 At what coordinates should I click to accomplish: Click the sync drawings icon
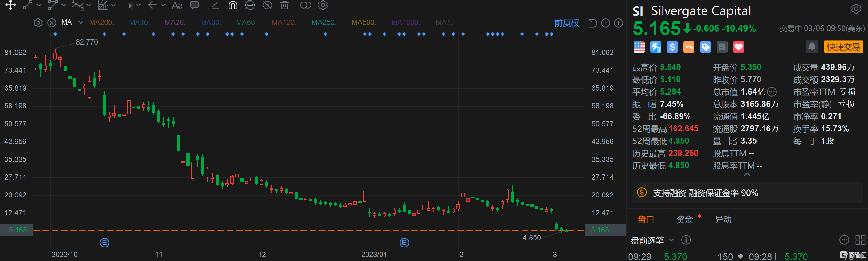[250, 5]
